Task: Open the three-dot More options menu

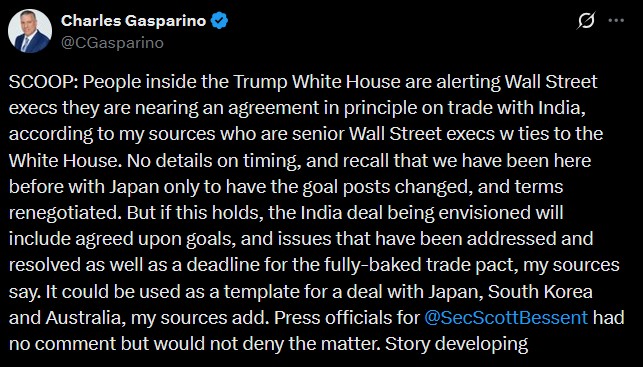Action: click(616, 21)
